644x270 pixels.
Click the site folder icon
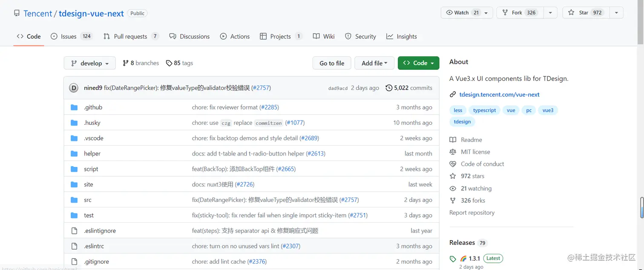click(74, 184)
